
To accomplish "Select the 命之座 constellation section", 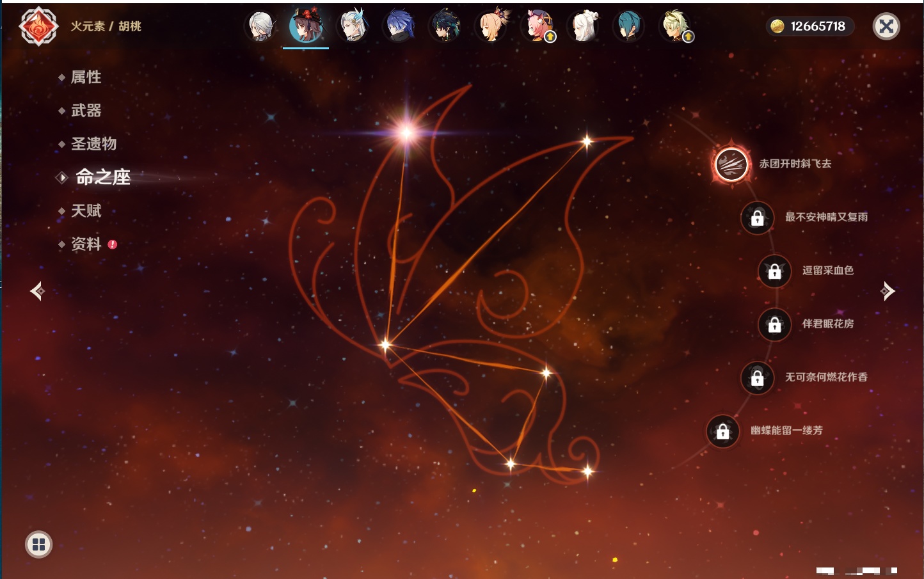I will [x=102, y=177].
